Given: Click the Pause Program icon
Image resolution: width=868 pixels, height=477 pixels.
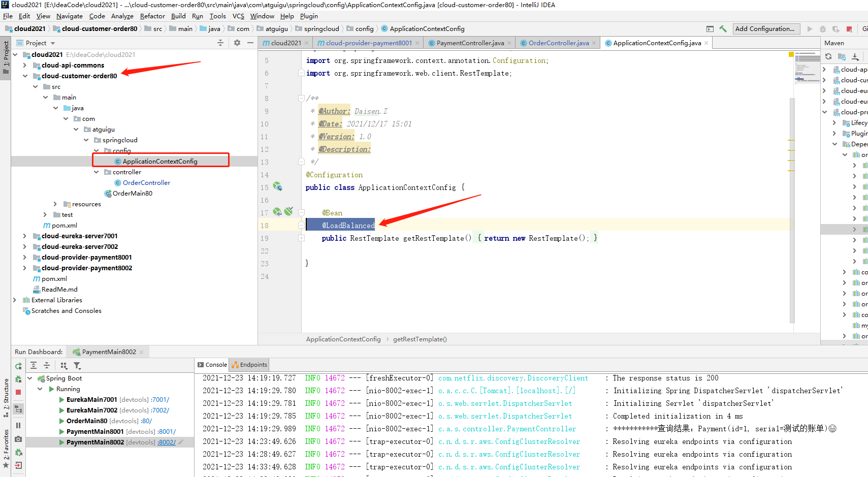Looking at the screenshot, I should (18, 426).
